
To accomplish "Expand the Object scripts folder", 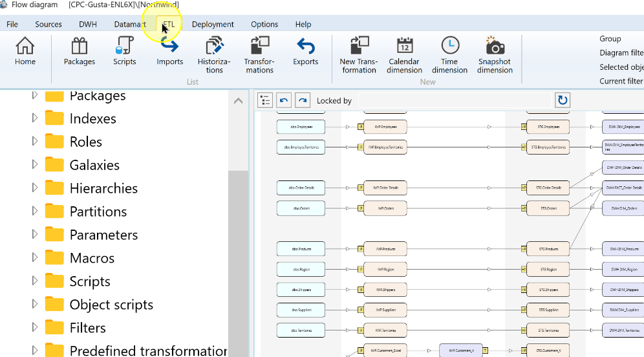I will [x=35, y=304].
